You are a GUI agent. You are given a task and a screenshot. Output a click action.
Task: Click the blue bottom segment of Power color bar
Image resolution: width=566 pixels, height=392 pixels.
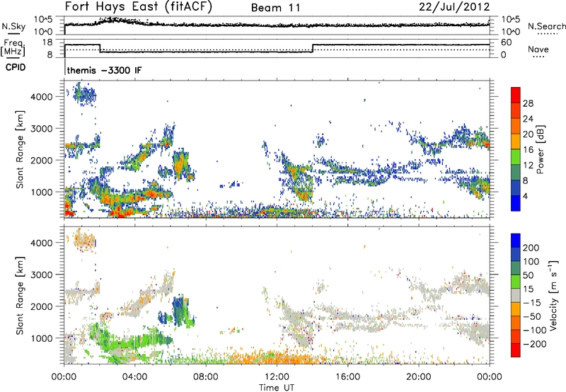516,203
